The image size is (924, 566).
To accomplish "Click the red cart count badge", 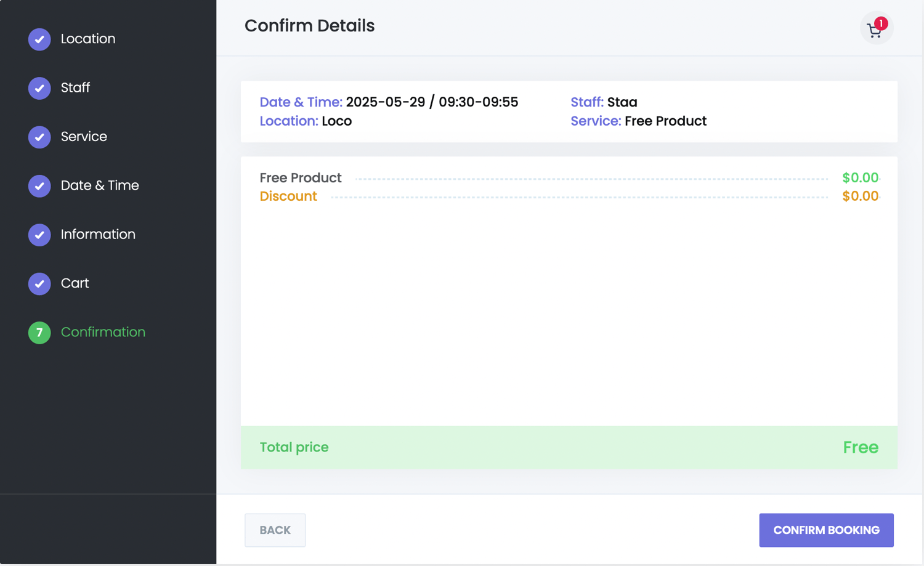I will click(x=881, y=23).
